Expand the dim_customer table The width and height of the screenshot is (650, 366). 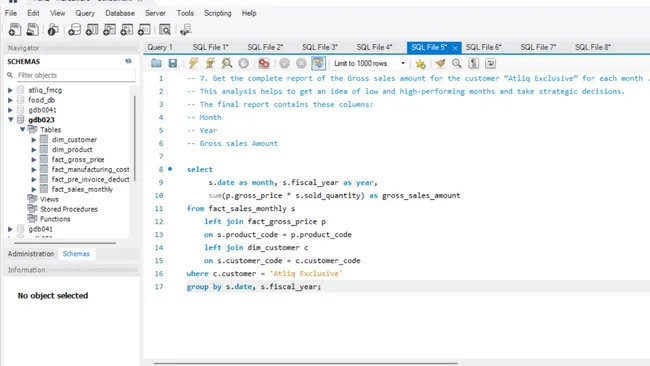point(34,140)
